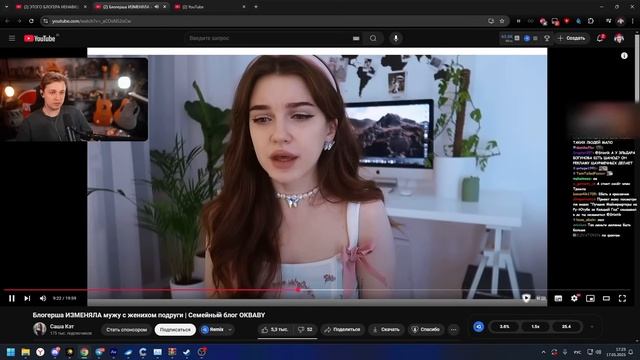Enter fullscreen mode

(622, 299)
